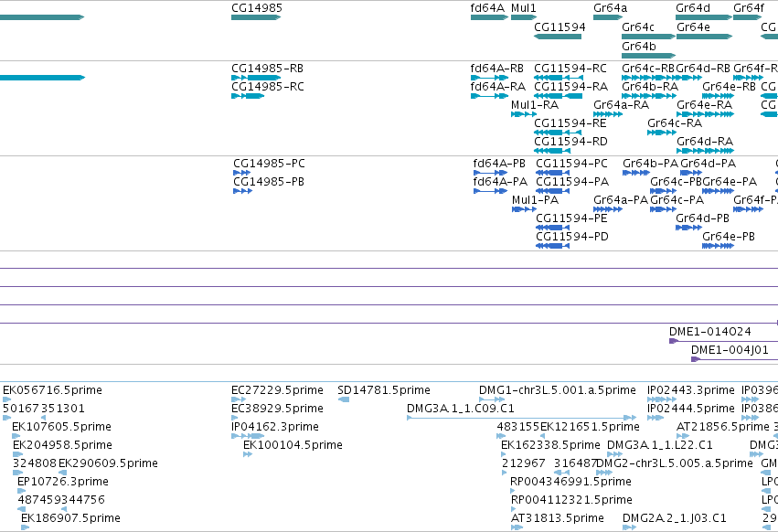Image resolution: width=778 pixels, height=532 pixels.
Task: Select protein Gr64a-PA
Action: (608, 209)
